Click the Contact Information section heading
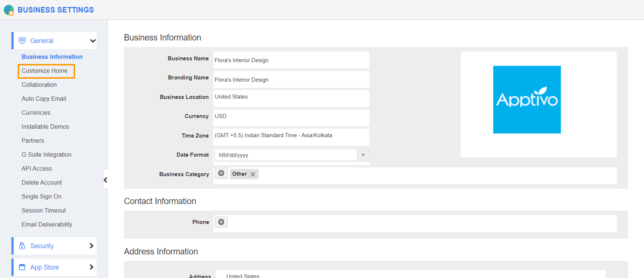Screen dimensions: 644x278 pyautogui.click(x=160, y=201)
